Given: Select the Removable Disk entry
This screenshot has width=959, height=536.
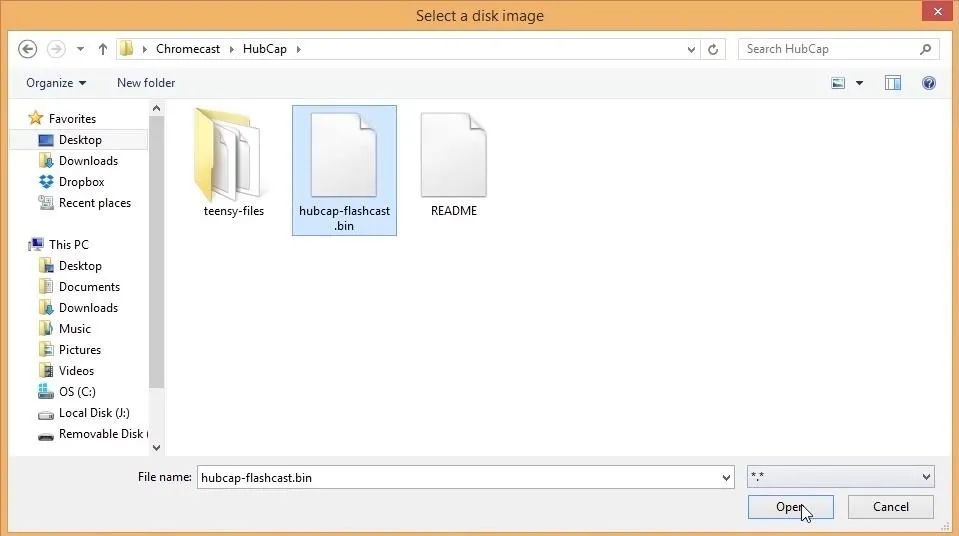Looking at the screenshot, I should pos(102,434).
